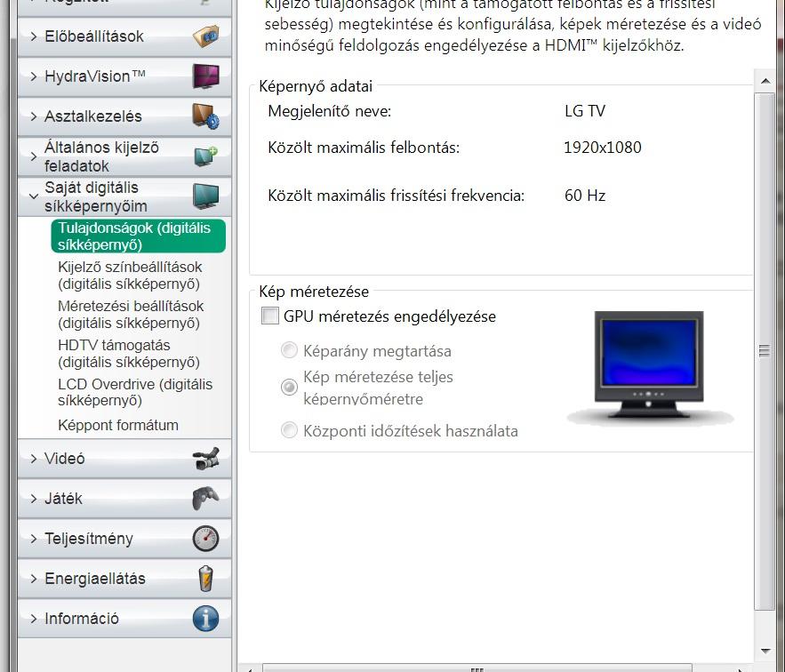Click Közölt maximális frissítési frekvencia label
This screenshot has height=672, width=785.
pos(396,196)
